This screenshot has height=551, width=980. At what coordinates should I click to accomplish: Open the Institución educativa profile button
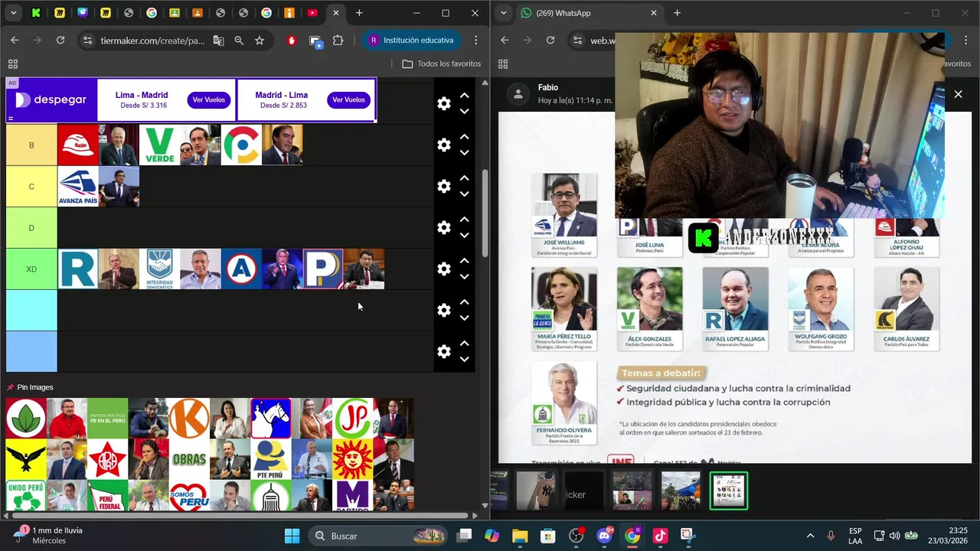(411, 41)
